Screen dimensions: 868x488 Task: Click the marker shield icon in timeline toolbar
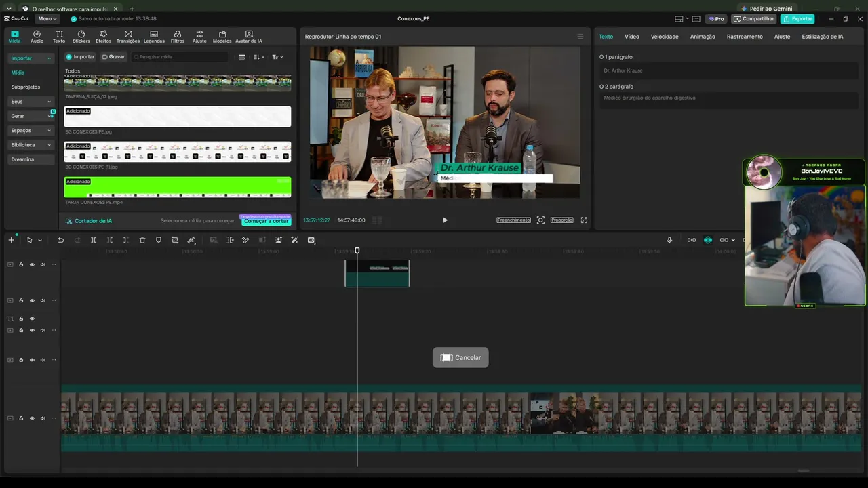tap(159, 240)
